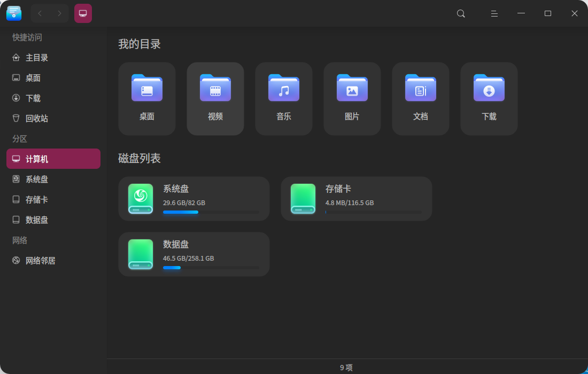Open the 桌面 folder in 我的目录
The image size is (588, 374).
pyautogui.click(x=147, y=98)
